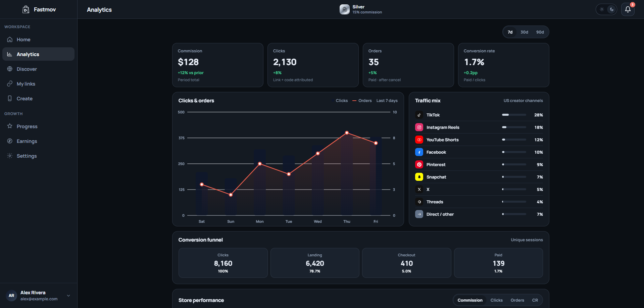The height and width of the screenshot is (308, 644).
Task: Click the Conversion rate 1.7% card
Action: point(504,65)
